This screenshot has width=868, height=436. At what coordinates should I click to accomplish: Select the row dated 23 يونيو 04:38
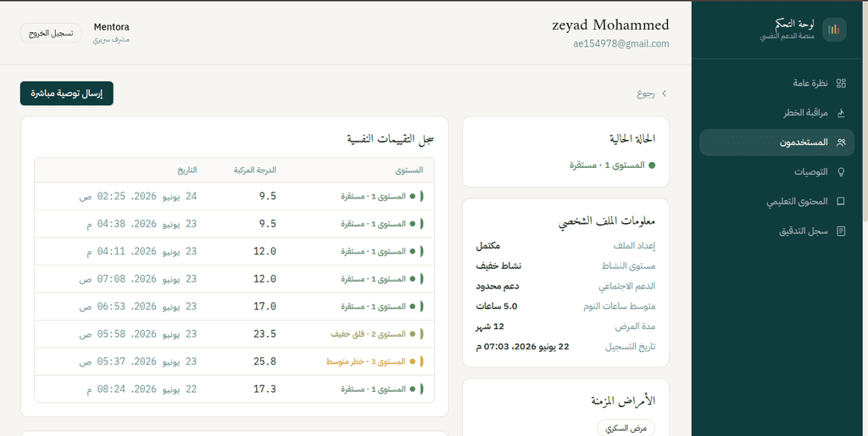click(x=234, y=224)
